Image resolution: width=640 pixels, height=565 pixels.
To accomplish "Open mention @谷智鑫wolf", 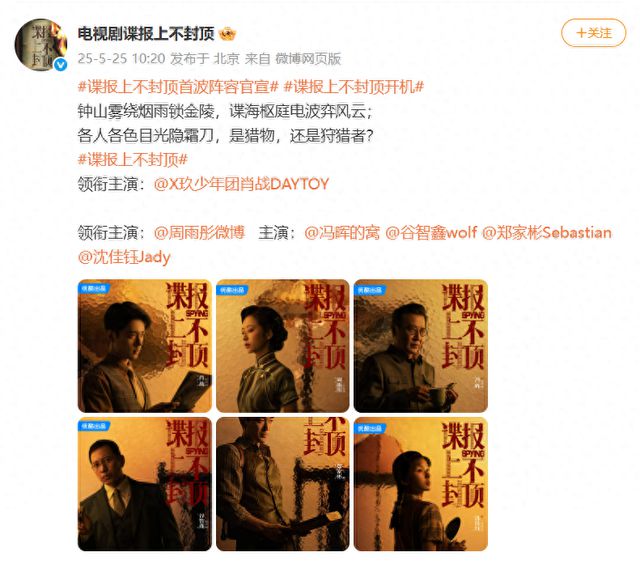I will pyautogui.click(x=431, y=233).
